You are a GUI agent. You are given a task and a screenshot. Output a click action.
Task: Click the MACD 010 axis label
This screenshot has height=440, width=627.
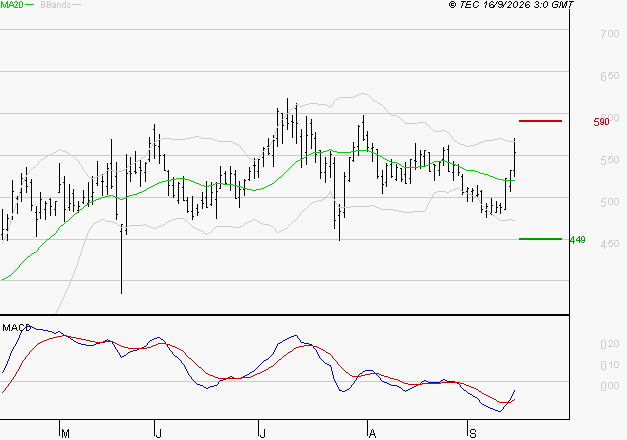tap(610, 365)
